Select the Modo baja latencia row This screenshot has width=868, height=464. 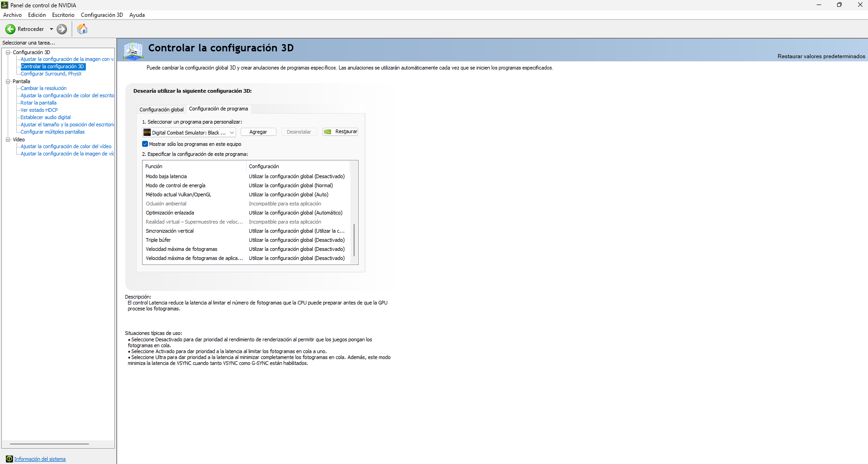[247, 176]
